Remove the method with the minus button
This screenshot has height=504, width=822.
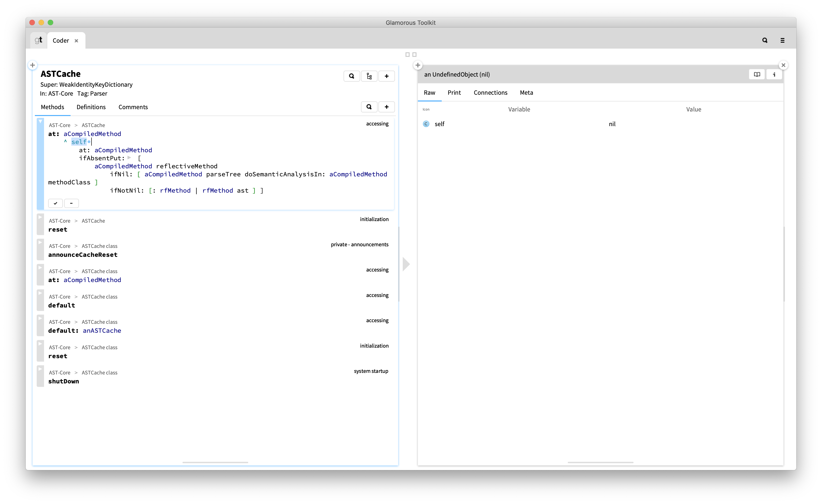point(71,203)
